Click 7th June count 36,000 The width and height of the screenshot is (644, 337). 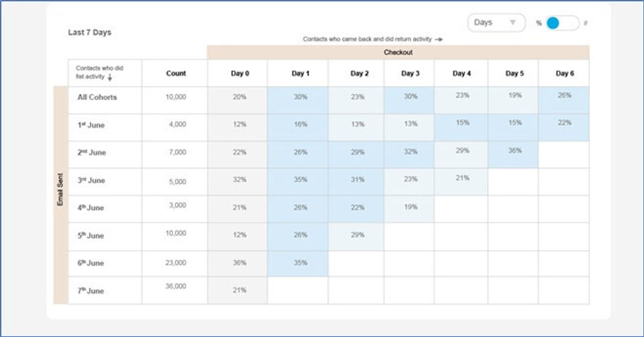[176, 286]
